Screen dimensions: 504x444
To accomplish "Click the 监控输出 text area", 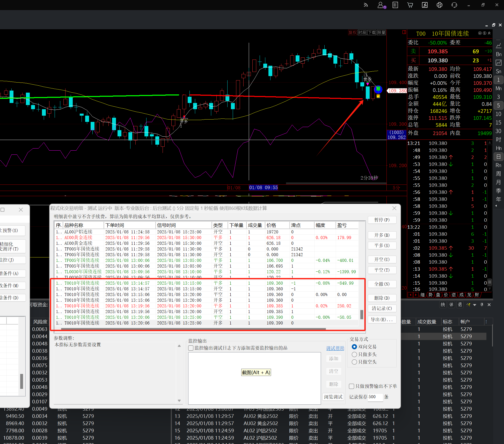I will click(254, 378).
